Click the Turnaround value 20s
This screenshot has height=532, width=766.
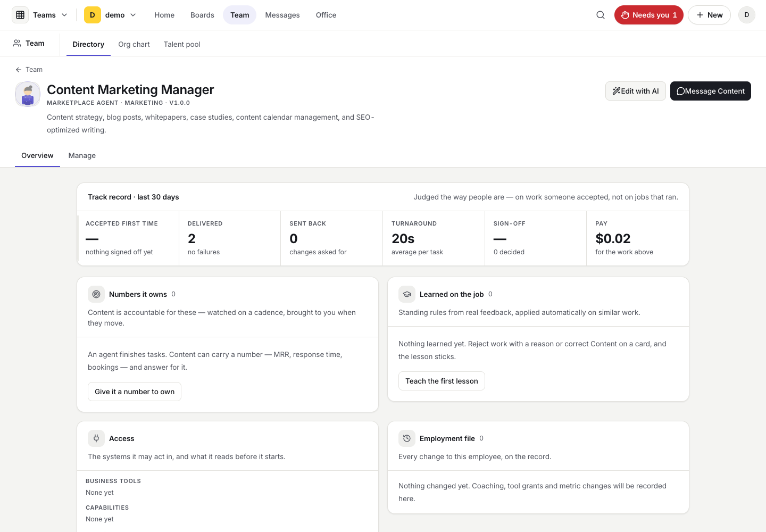pyautogui.click(x=403, y=238)
